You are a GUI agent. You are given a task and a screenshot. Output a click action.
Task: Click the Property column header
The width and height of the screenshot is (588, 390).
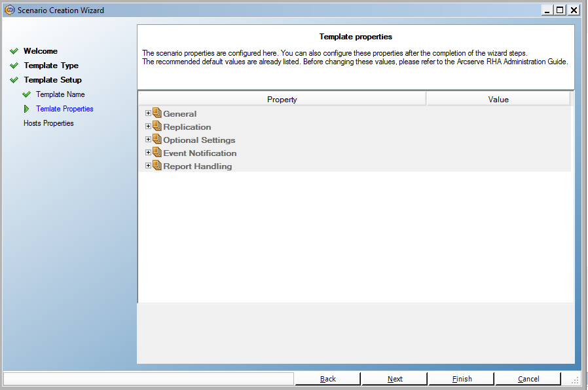tap(282, 99)
